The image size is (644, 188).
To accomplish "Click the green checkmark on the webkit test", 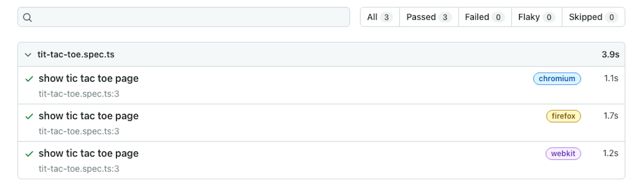I will pyautogui.click(x=29, y=154).
